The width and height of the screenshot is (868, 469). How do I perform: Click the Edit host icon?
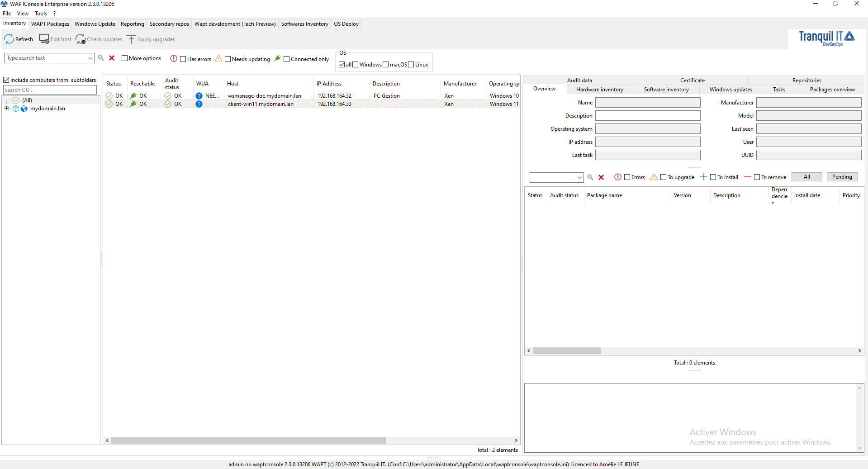pyautogui.click(x=44, y=39)
